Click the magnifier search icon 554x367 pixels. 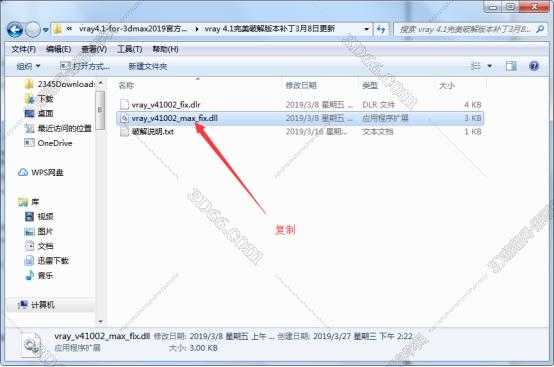click(540, 29)
